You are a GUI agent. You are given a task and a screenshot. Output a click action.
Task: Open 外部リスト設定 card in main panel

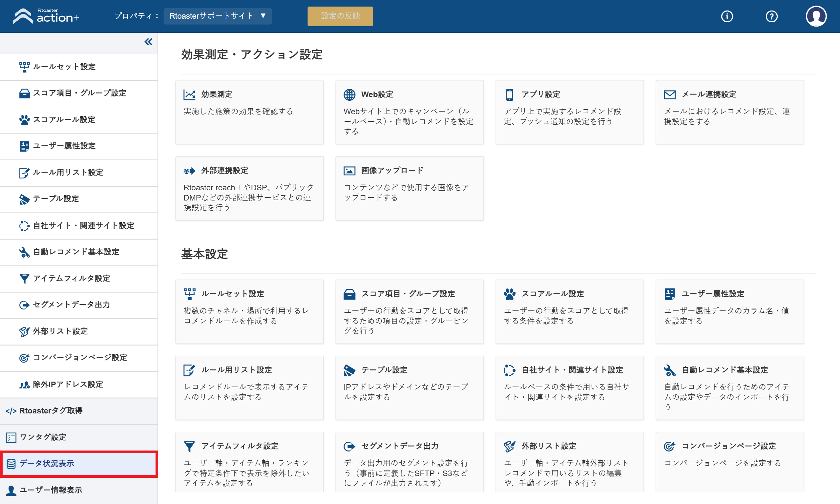[x=569, y=462]
